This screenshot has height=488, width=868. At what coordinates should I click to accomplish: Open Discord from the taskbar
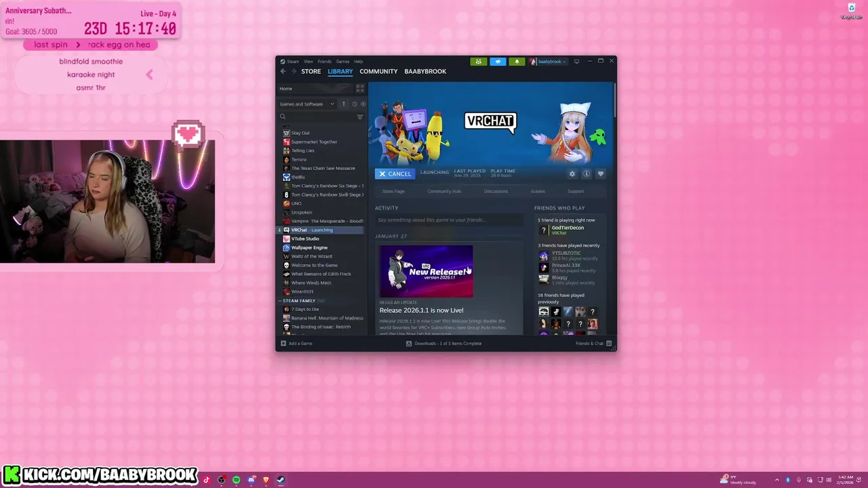pyautogui.click(x=251, y=480)
